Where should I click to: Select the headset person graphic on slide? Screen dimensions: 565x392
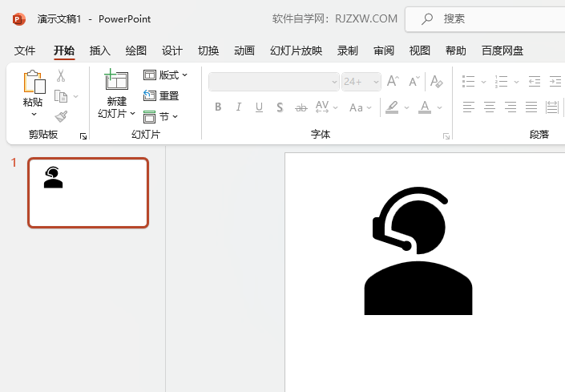pyautogui.click(x=418, y=251)
